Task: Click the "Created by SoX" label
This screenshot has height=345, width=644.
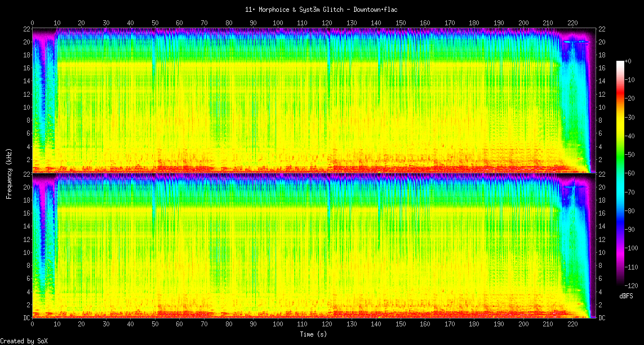Action: click(24, 341)
